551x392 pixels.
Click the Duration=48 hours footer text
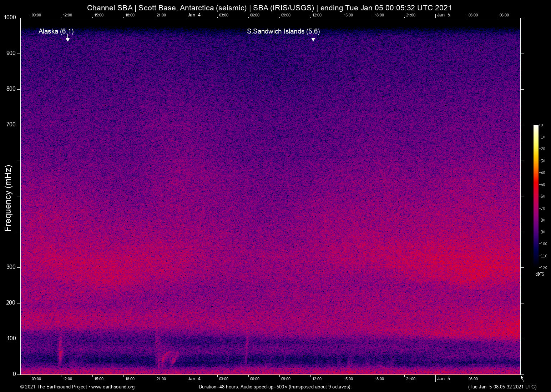point(218,387)
